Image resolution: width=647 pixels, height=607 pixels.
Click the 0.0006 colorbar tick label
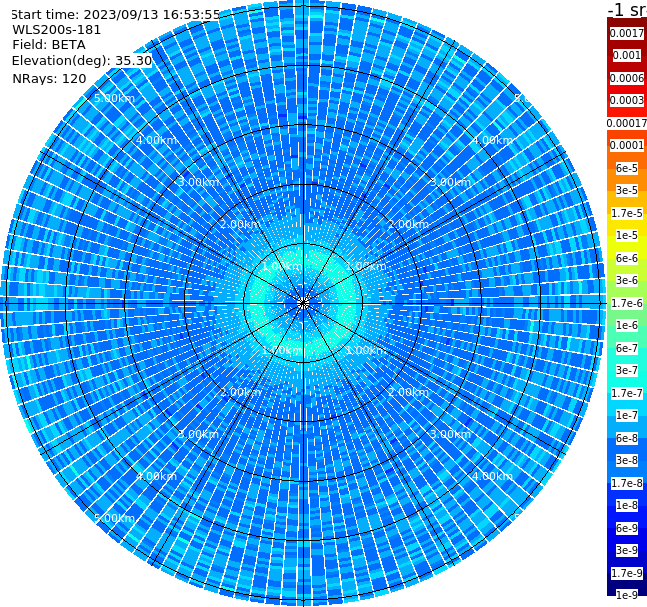627,78
